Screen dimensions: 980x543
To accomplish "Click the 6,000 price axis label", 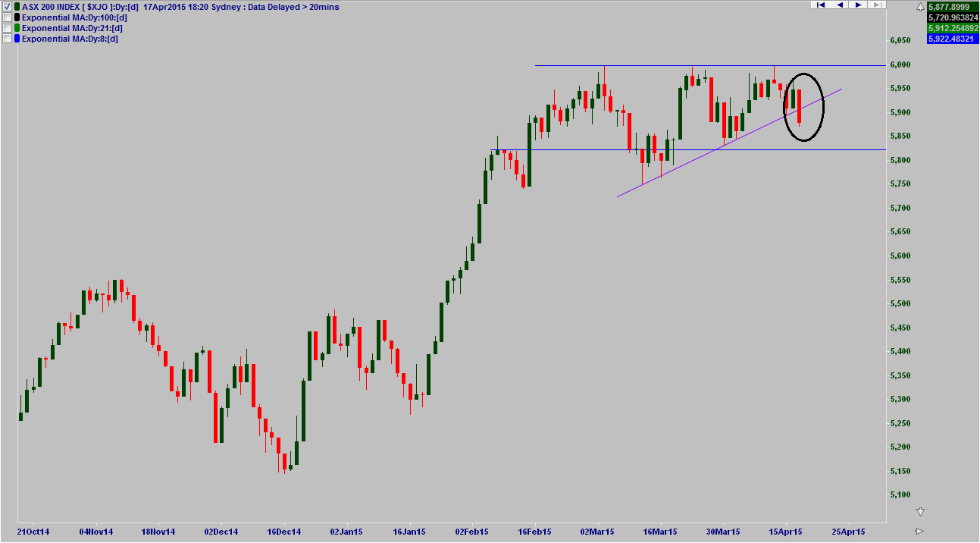I will (x=900, y=65).
